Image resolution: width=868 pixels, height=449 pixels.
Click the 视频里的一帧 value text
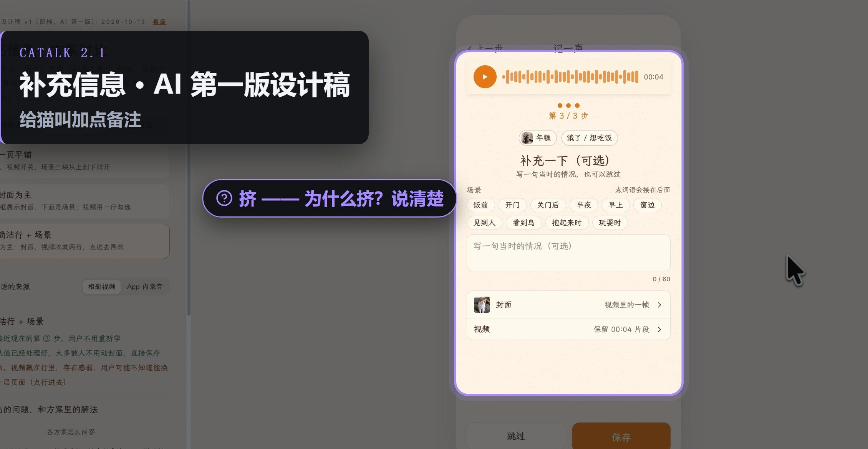(627, 305)
